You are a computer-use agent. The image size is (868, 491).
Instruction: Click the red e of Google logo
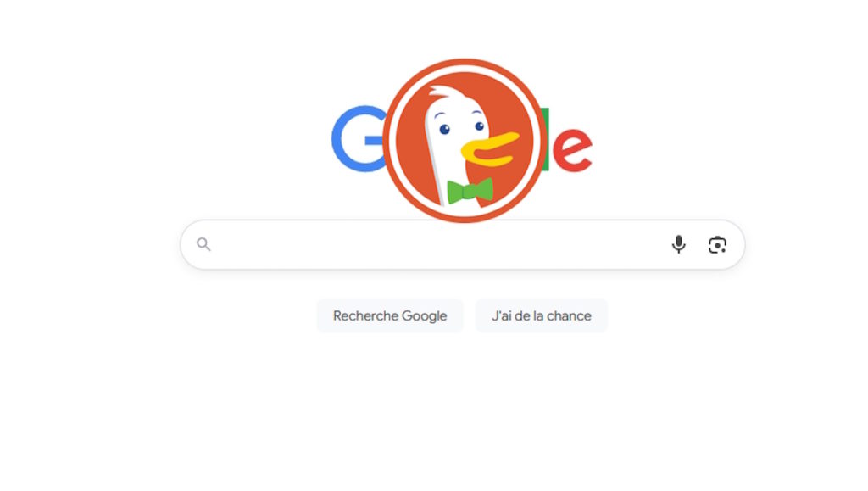572,149
